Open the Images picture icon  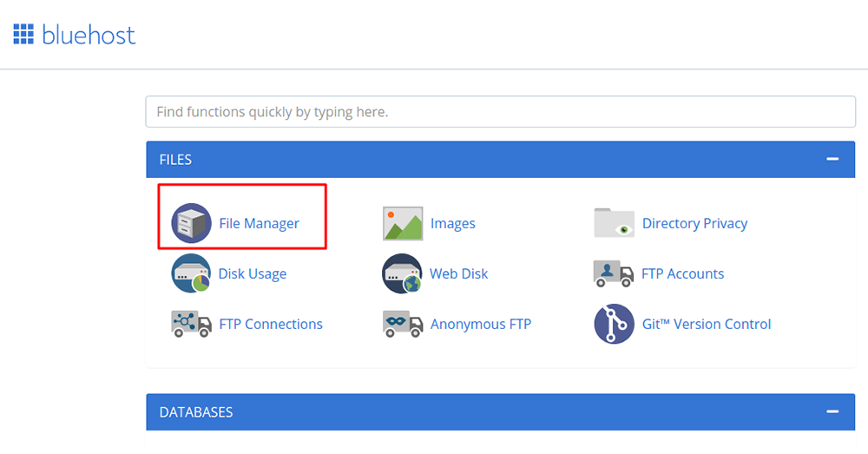(403, 223)
